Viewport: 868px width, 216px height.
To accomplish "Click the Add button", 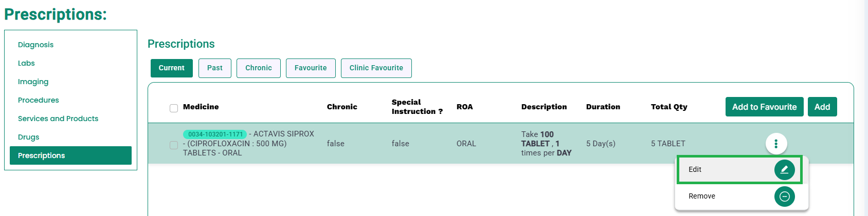I will (822, 107).
